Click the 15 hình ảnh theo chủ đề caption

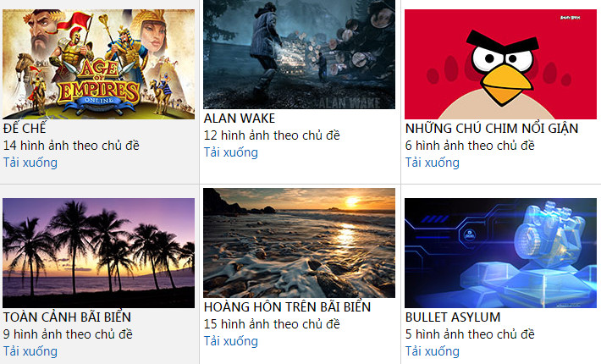pos(272,324)
